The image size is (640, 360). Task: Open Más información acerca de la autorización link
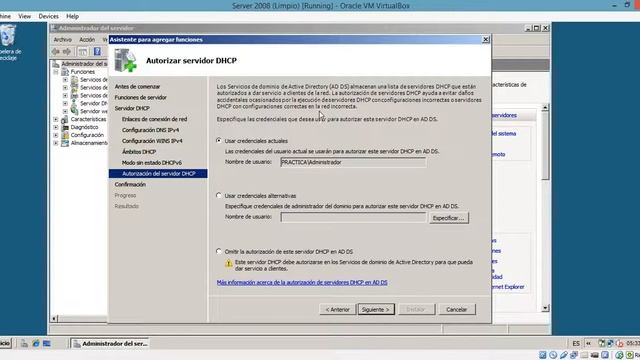pyautogui.click(x=302, y=282)
